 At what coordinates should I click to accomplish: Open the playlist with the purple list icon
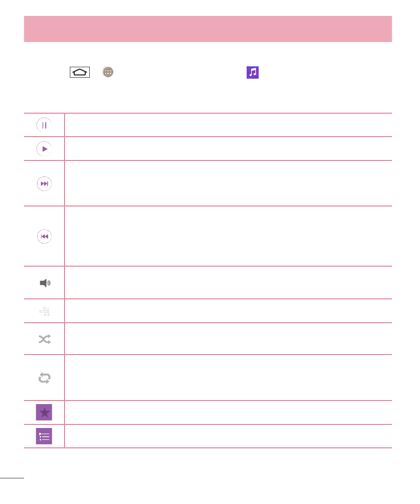[44, 436]
